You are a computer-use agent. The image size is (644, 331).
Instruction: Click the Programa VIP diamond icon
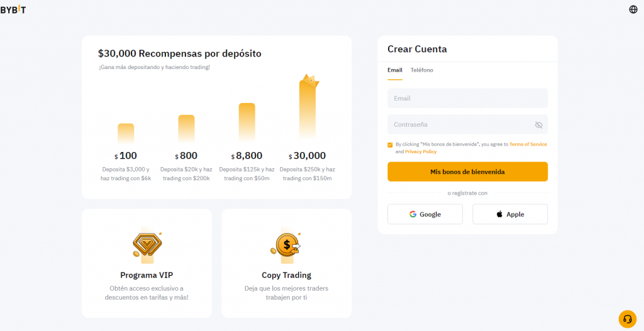pos(147,245)
